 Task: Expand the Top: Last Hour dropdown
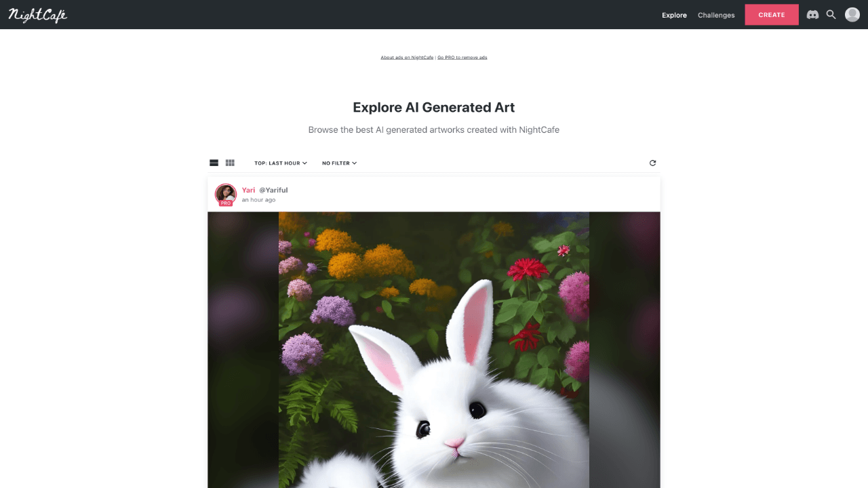(281, 163)
